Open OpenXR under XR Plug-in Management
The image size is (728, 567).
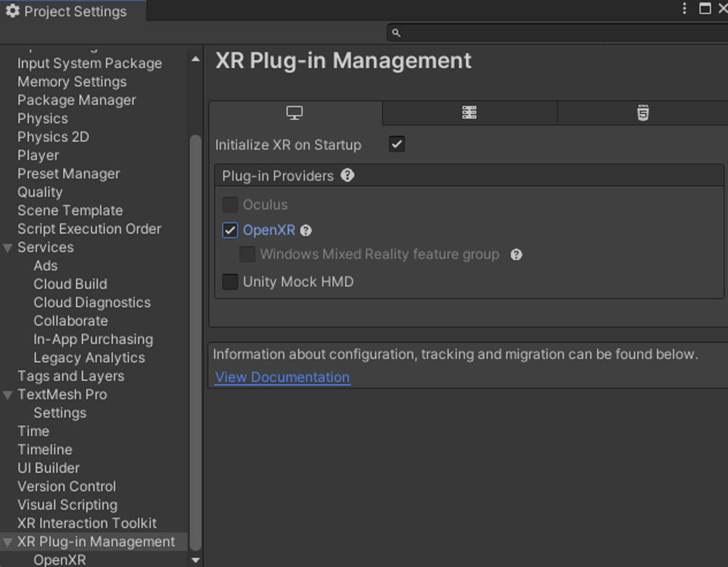59,560
